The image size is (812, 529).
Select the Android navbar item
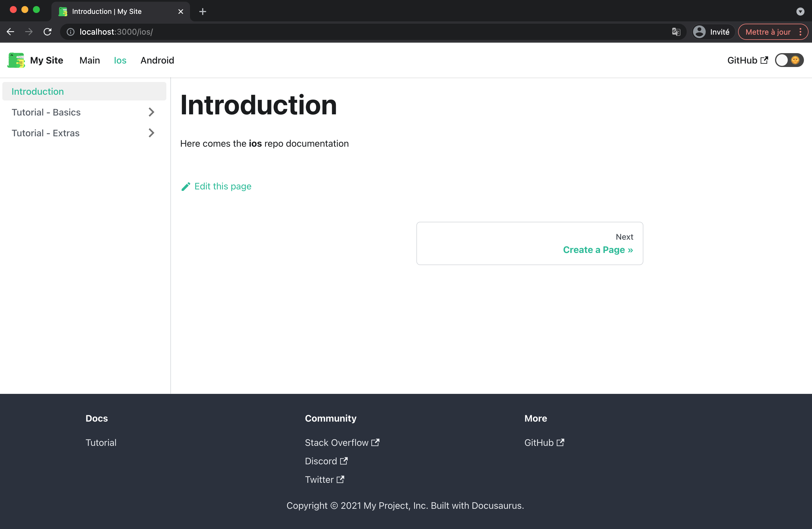[x=157, y=60]
